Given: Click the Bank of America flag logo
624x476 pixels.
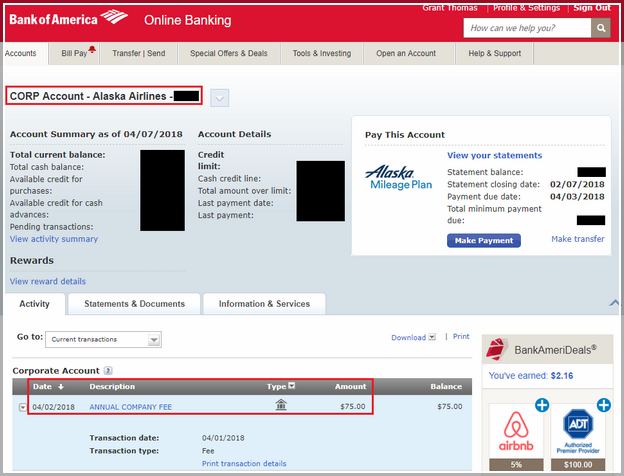Looking at the screenshot, I should 114,17.
